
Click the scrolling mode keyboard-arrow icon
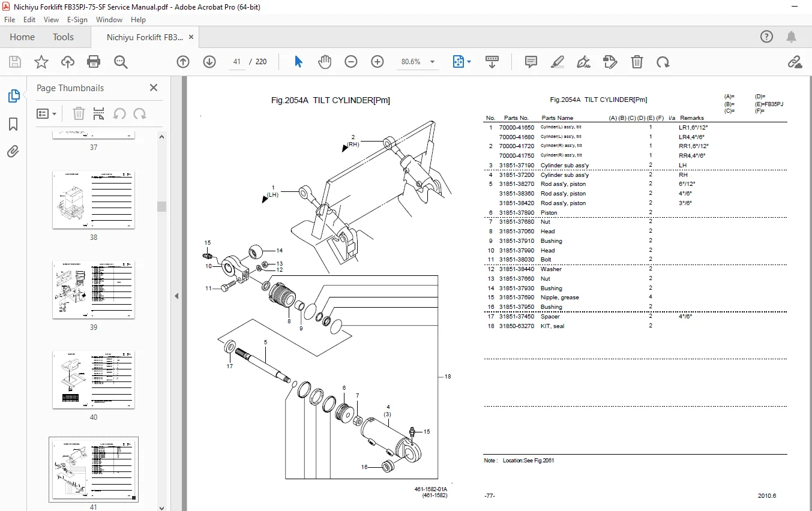[x=492, y=62]
